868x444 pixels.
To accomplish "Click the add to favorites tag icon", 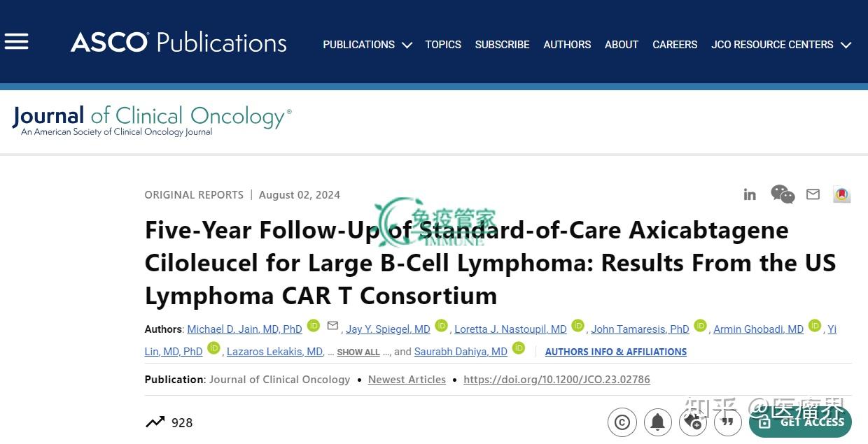I will (x=693, y=422).
